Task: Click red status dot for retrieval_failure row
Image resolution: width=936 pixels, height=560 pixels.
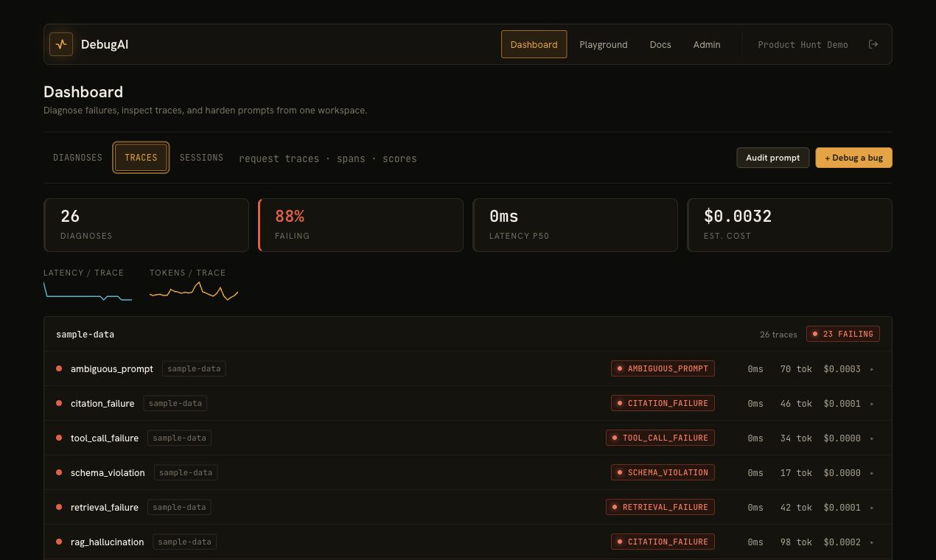Action: (59, 507)
